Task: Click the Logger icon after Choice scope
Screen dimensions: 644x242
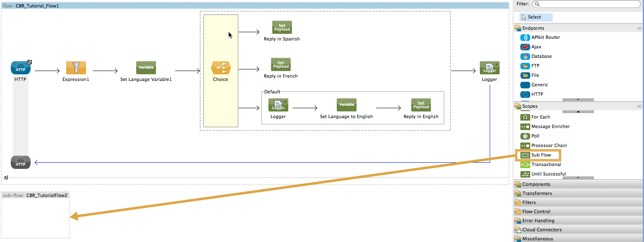Action: tap(489, 68)
